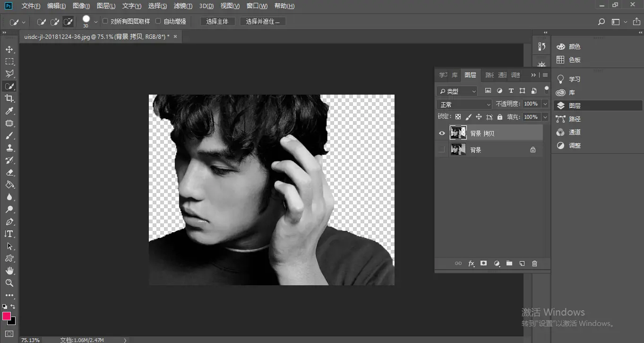
Task: Select the Hand tool
Action: pyautogui.click(x=9, y=271)
